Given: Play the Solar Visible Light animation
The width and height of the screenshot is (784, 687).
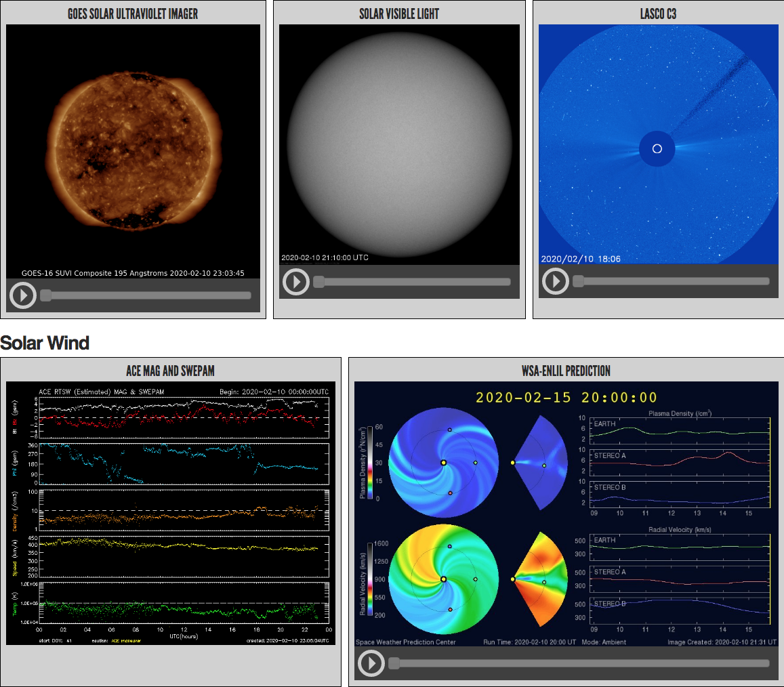Looking at the screenshot, I should point(296,281).
